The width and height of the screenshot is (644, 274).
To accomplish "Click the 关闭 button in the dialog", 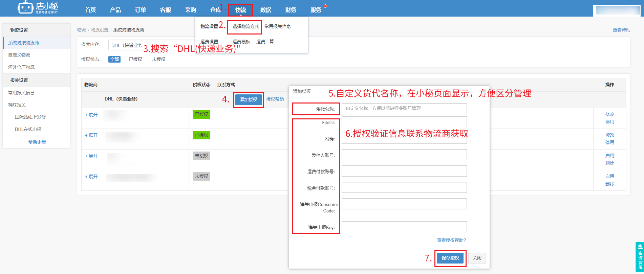I will (x=477, y=258).
